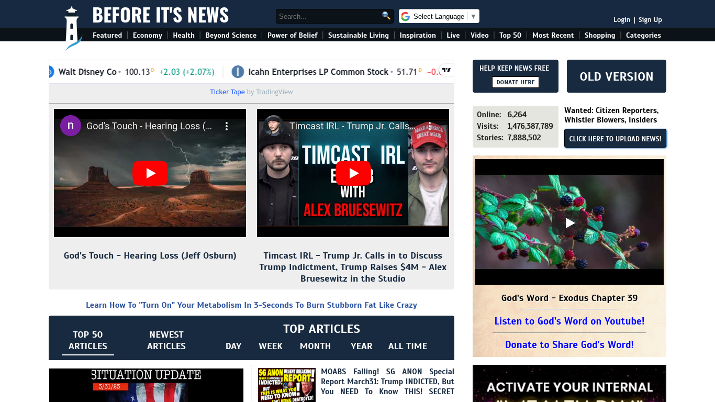The height and width of the screenshot is (402, 715).
Task: Click the Stories 7,888,502 counter
Action: click(x=509, y=137)
